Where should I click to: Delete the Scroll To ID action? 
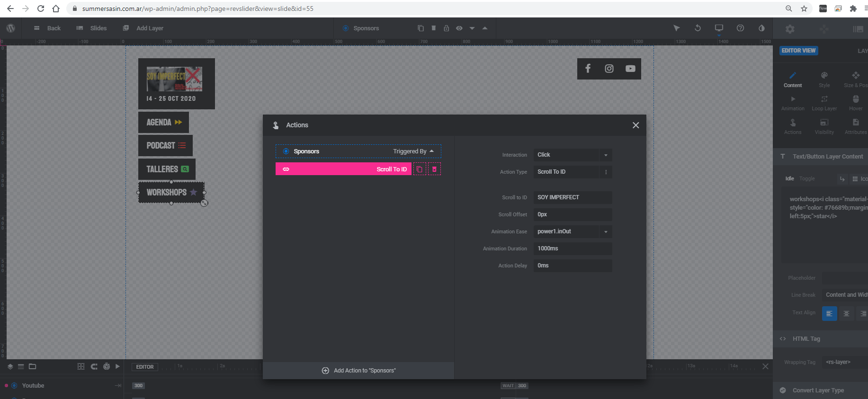(434, 169)
